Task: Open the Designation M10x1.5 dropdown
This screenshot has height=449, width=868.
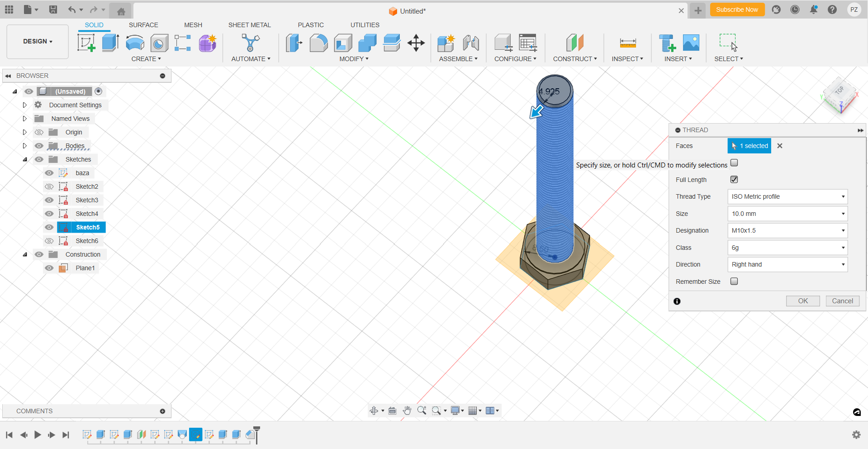Action: pyautogui.click(x=787, y=230)
